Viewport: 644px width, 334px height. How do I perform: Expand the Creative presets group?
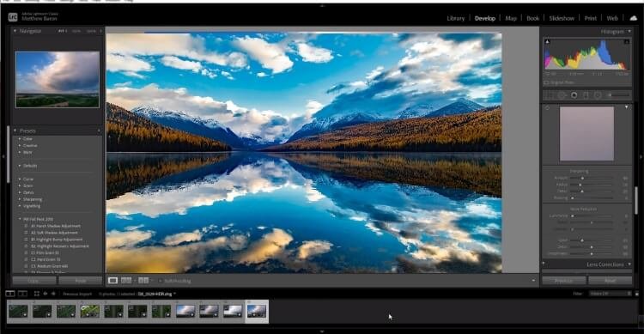[19, 145]
